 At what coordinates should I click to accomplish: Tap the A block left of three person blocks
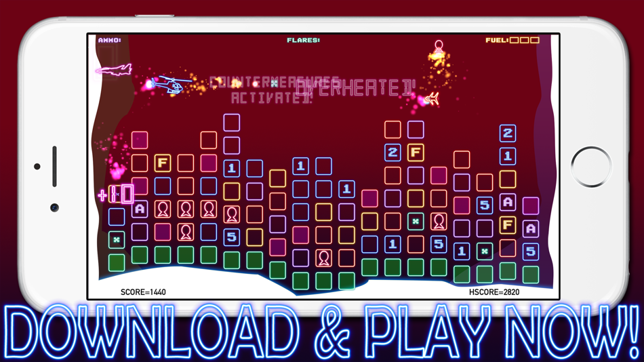click(x=140, y=209)
